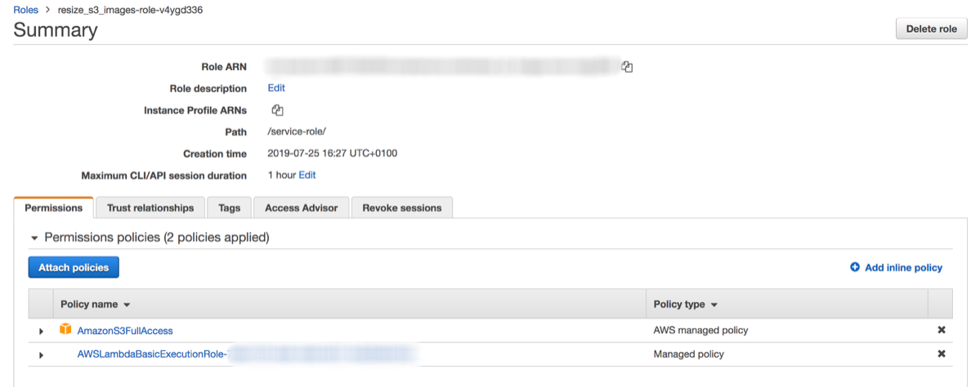Collapse the Permissions policies section
The height and width of the screenshot is (387, 980).
[34, 238]
